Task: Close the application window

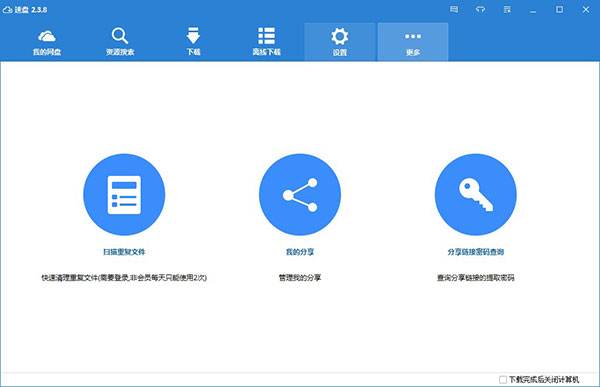Action: pos(586,9)
